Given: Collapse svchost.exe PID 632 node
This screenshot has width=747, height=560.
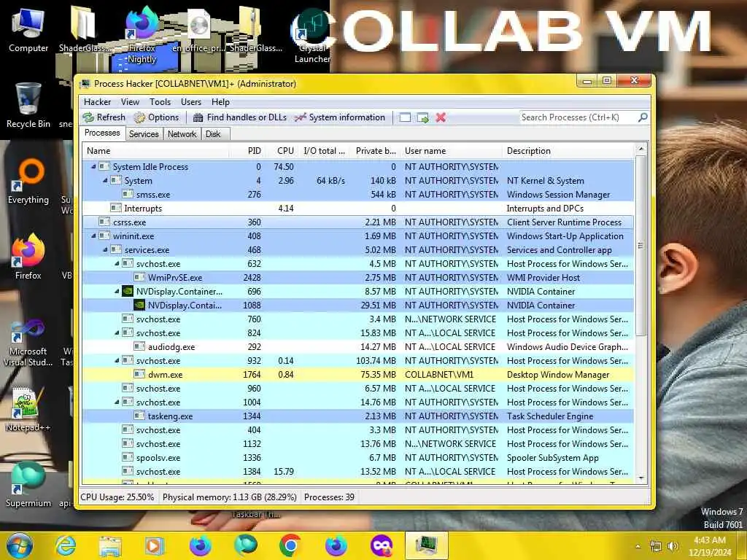Looking at the screenshot, I should tap(117, 263).
